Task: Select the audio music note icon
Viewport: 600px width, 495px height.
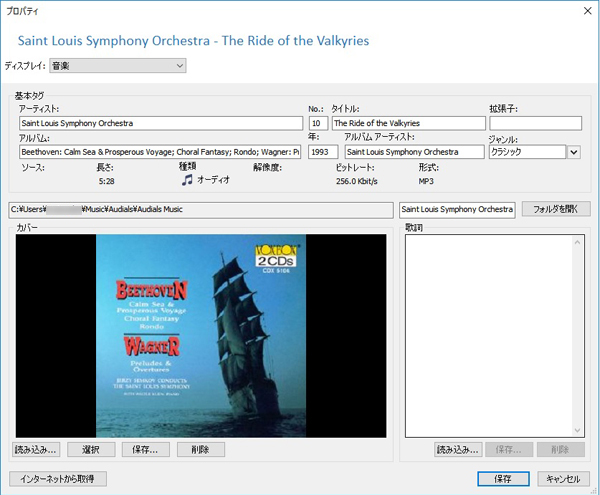Action: 187,179
